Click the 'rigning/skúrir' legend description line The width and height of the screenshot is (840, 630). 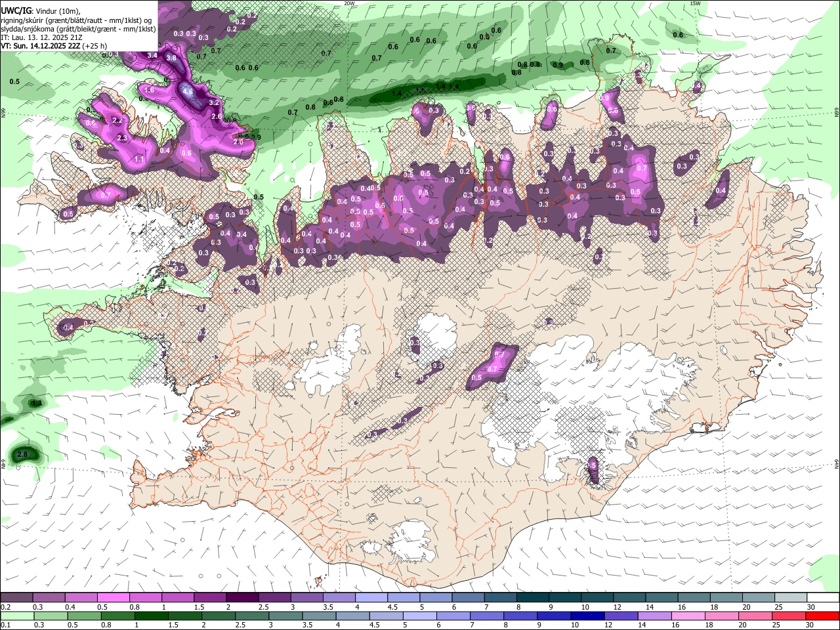pyautogui.click(x=76, y=20)
